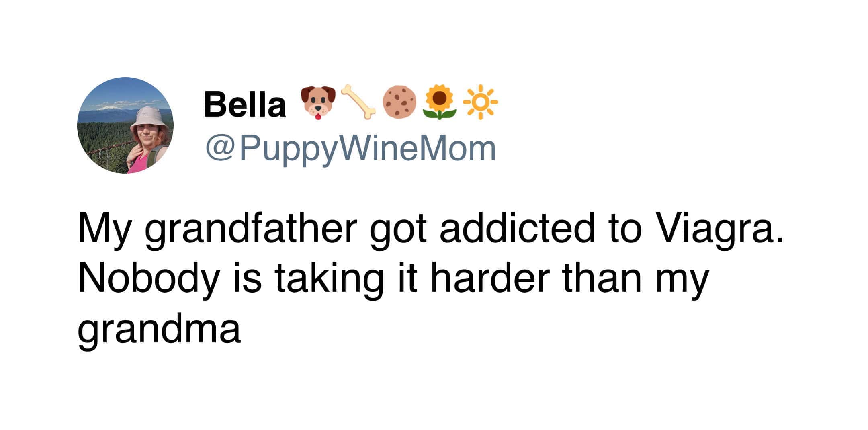
Task: Click the word "grandfather" in the tweet
Action: coord(251,231)
